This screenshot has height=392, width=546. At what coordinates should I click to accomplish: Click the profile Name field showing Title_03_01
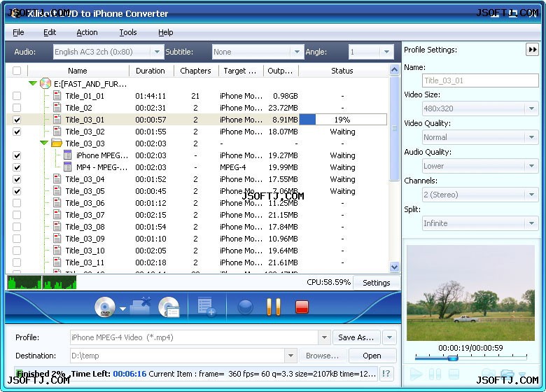[480, 80]
